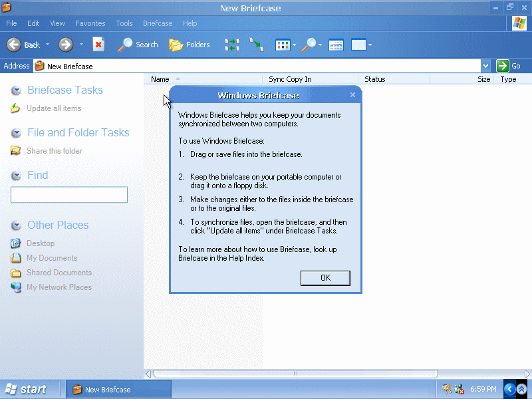Click My Network Places icon

point(15,287)
